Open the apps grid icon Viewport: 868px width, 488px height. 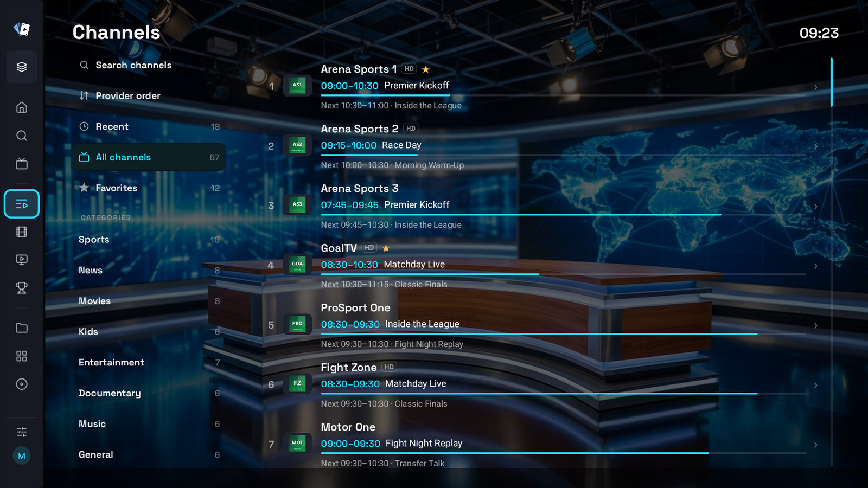point(22,356)
